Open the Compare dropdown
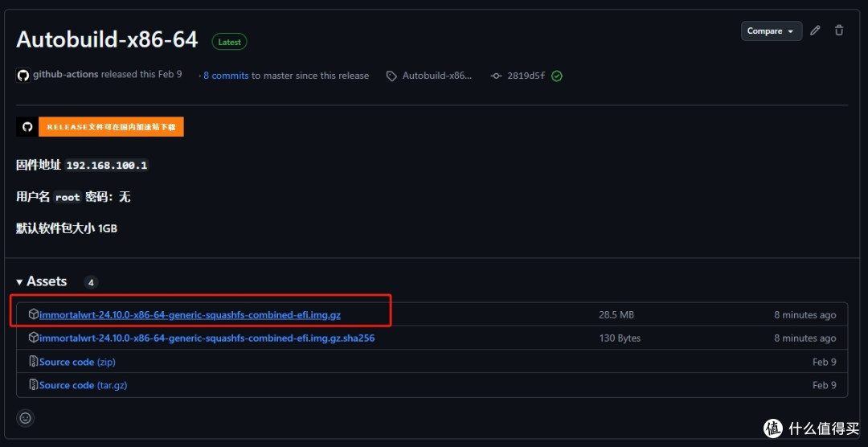868x447 pixels. pos(771,31)
